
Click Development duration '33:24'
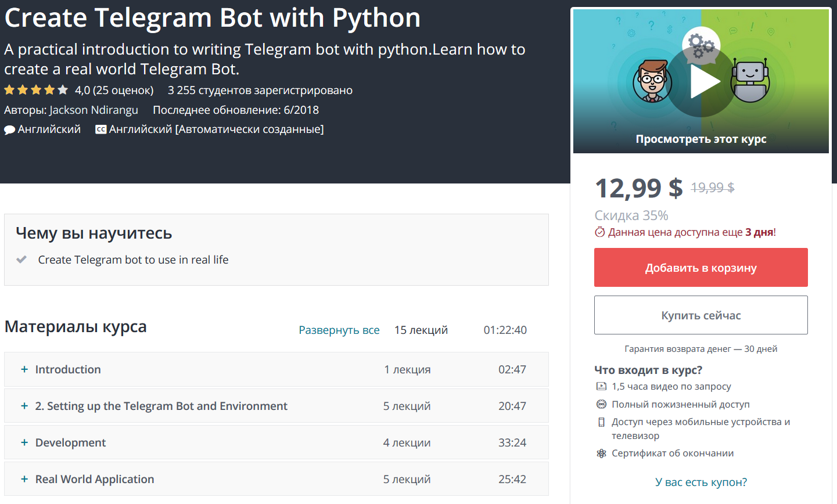click(512, 442)
